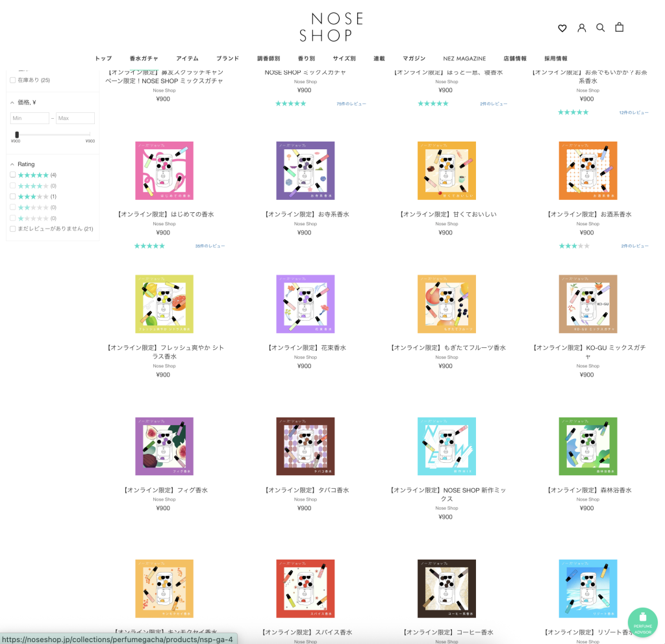The width and height of the screenshot is (665, 644).
Task: Check the three-star rating filter
Action: tap(13, 196)
